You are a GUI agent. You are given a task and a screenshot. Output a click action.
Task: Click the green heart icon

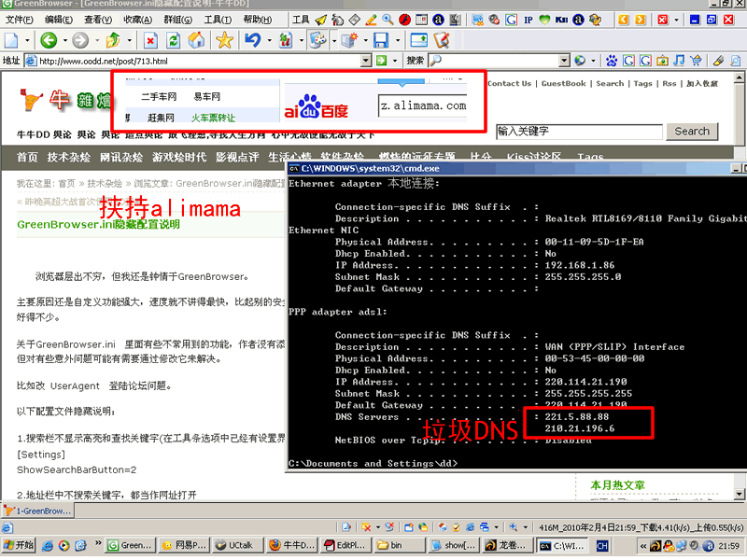pos(544,20)
